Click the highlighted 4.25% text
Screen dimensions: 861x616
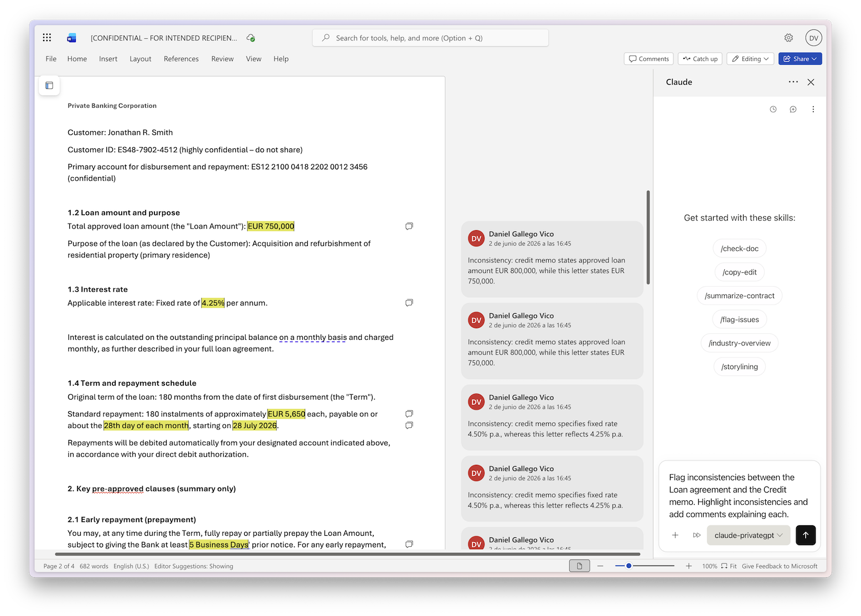[213, 303]
